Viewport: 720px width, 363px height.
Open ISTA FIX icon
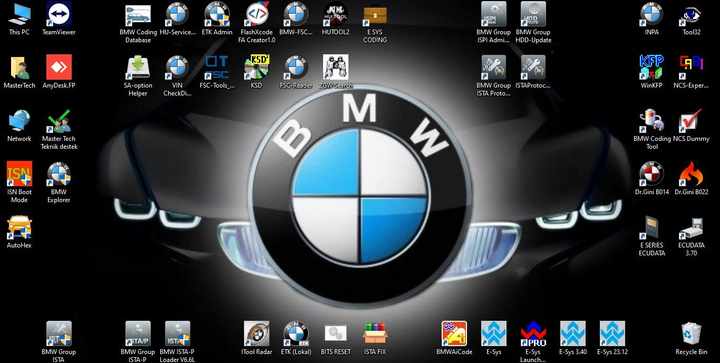click(375, 338)
